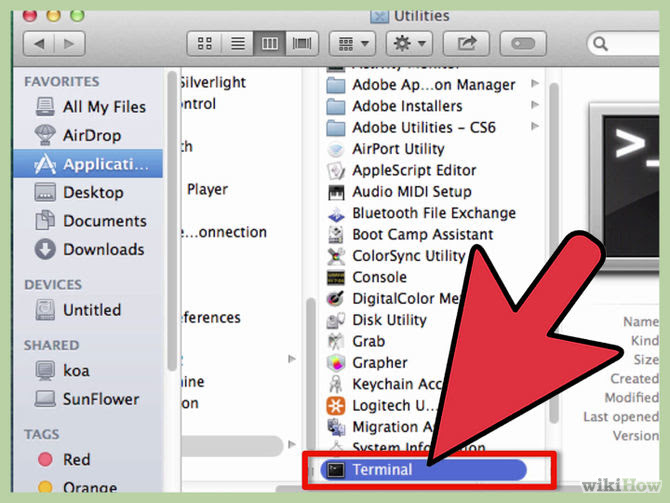Image resolution: width=670 pixels, height=503 pixels.
Task: Click the AirPort Utility icon
Action: [x=336, y=149]
